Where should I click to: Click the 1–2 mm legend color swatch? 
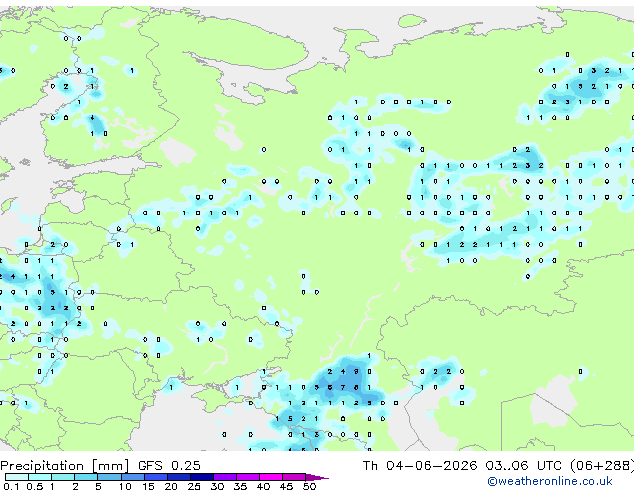point(63,477)
